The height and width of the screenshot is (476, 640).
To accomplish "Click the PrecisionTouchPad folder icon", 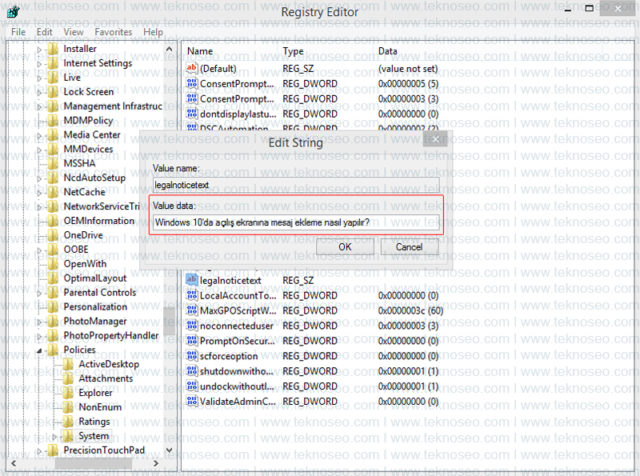I will point(53,450).
